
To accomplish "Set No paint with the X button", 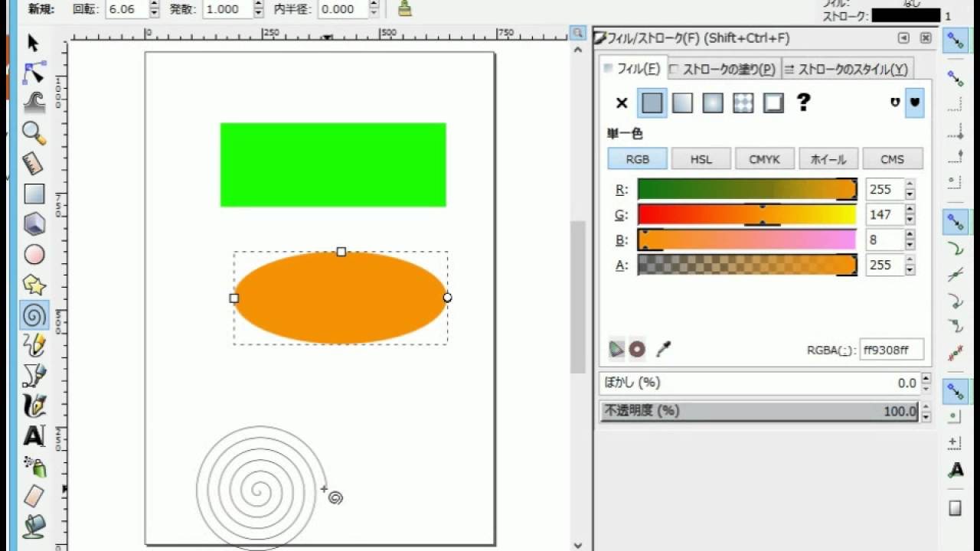I will pyautogui.click(x=622, y=103).
